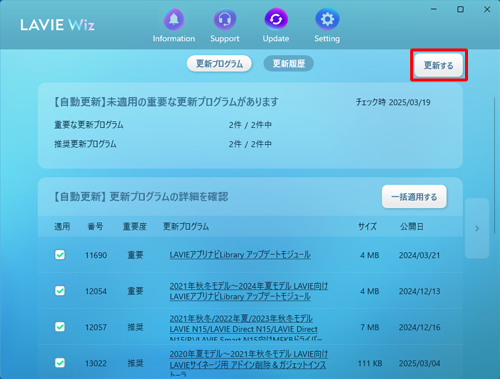Open the Information bell icon
Viewport: 500px width, 379px height.
(174, 20)
